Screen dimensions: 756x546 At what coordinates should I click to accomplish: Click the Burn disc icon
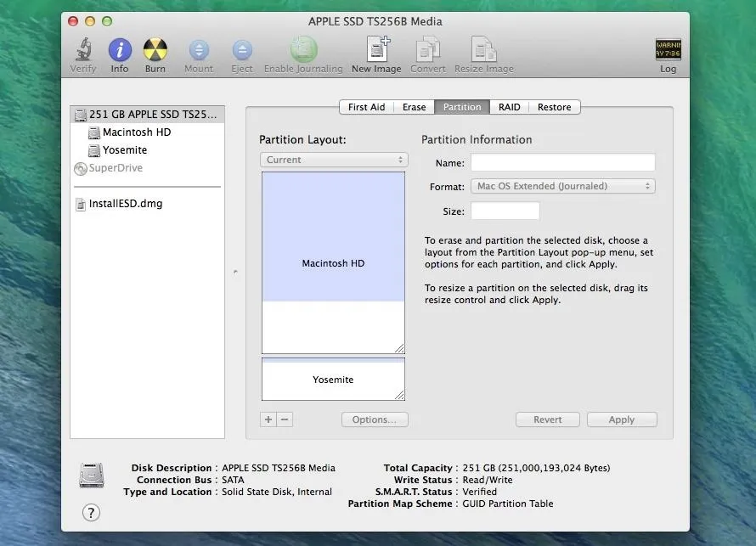(155, 49)
